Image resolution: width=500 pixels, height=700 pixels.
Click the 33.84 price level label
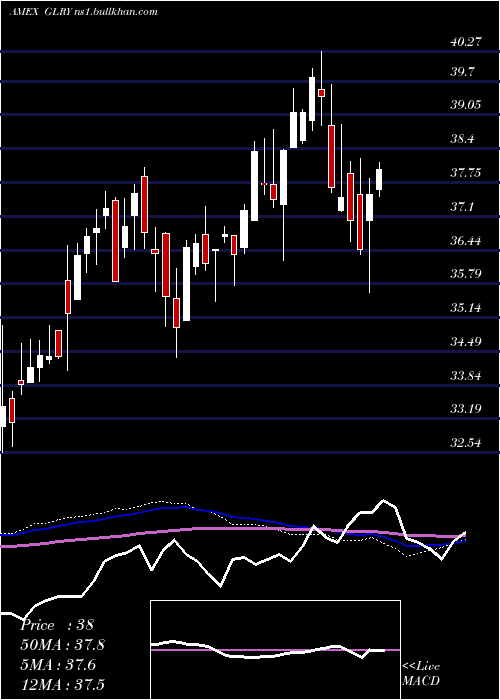tap(467, 375)
